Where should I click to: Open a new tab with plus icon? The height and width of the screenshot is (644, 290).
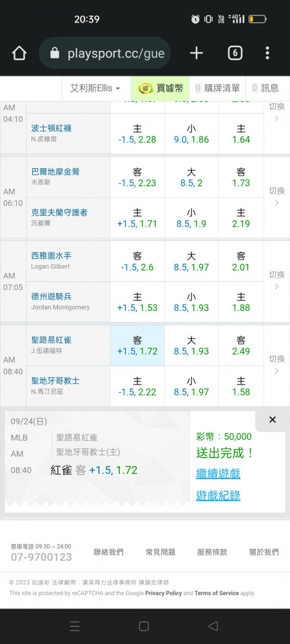click(x=197, y=53)
